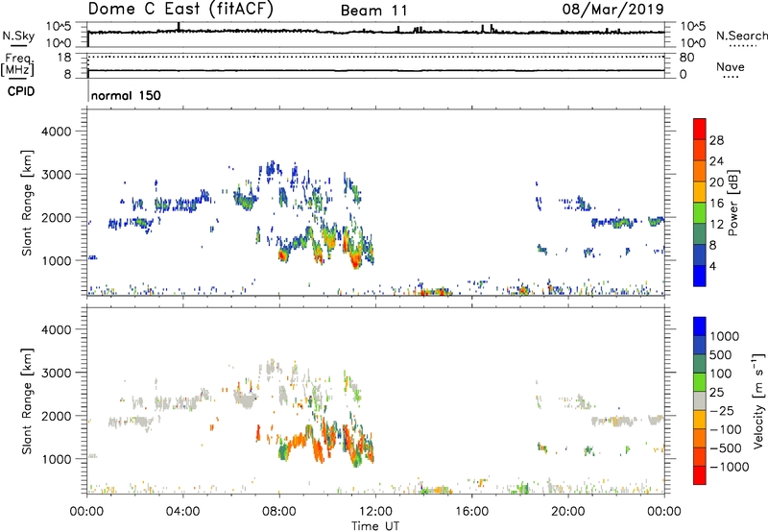The width and height of the screenshot is (768, 532).
Task: Click the red top segment of Power color bar
Action: pos(700,129)
